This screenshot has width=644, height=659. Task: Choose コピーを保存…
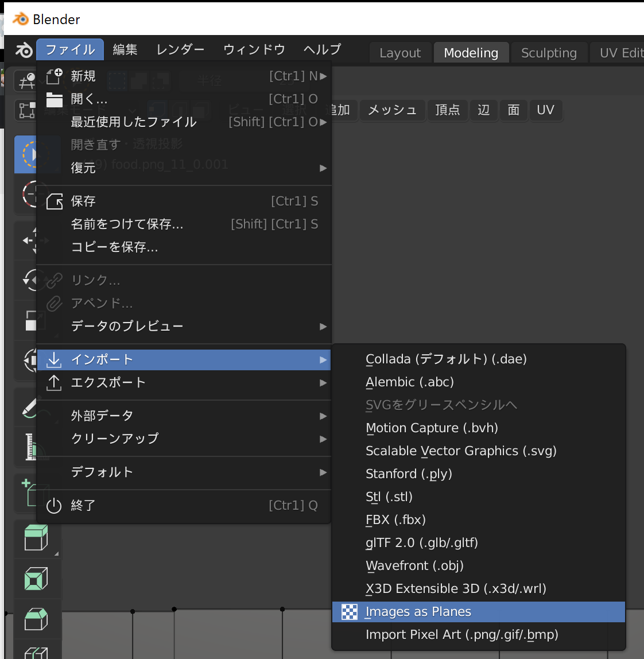[x=184, y=247]
